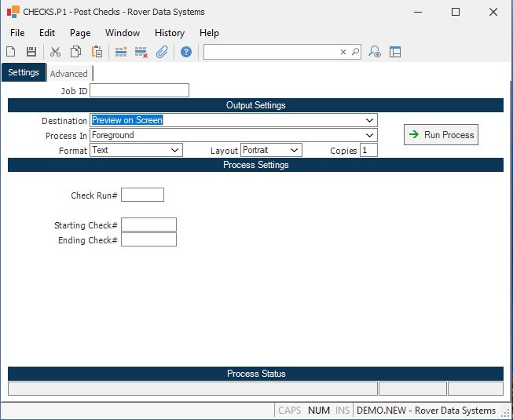Screen dimensions: 513x420
Task: Click the Starting Check# field
Action: [x=148, y=225]
